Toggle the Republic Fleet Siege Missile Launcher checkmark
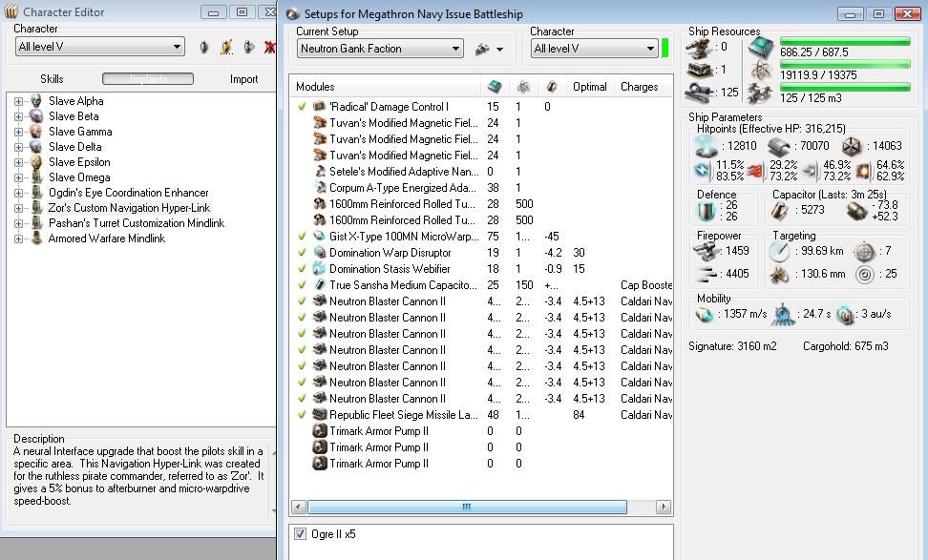The height and width of the screenshot is (560, 928). coord(302,415)
